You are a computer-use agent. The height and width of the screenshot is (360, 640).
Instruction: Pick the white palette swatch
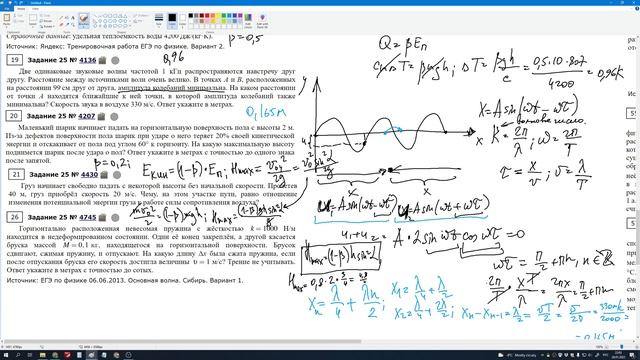191,21
